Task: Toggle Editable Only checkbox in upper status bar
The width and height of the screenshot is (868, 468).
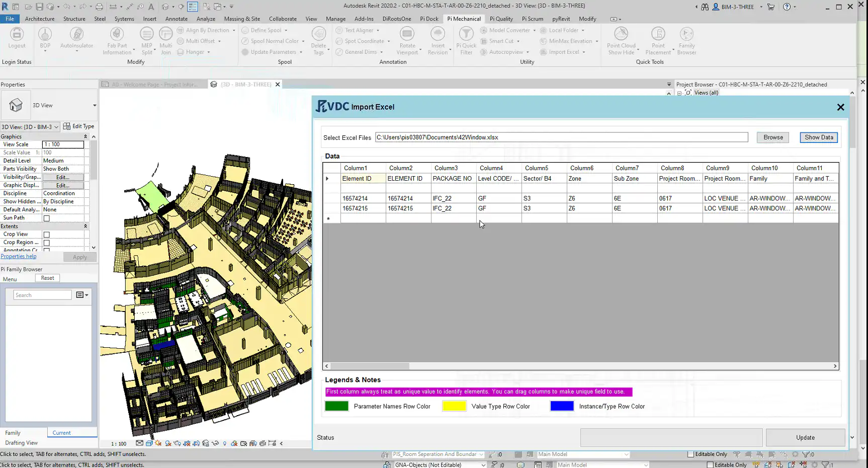Action: click(x=690, y=454)
